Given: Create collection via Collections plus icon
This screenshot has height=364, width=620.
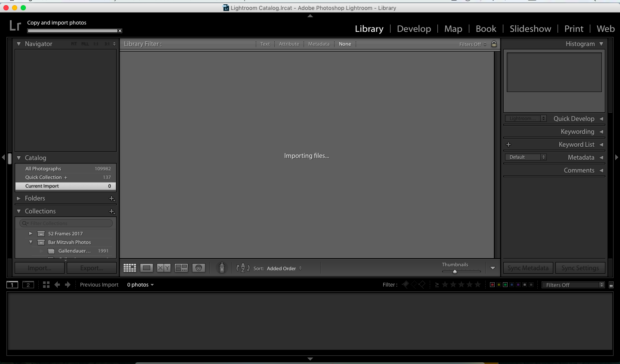Looking at the screenshot, I should (x=112, y=211).
